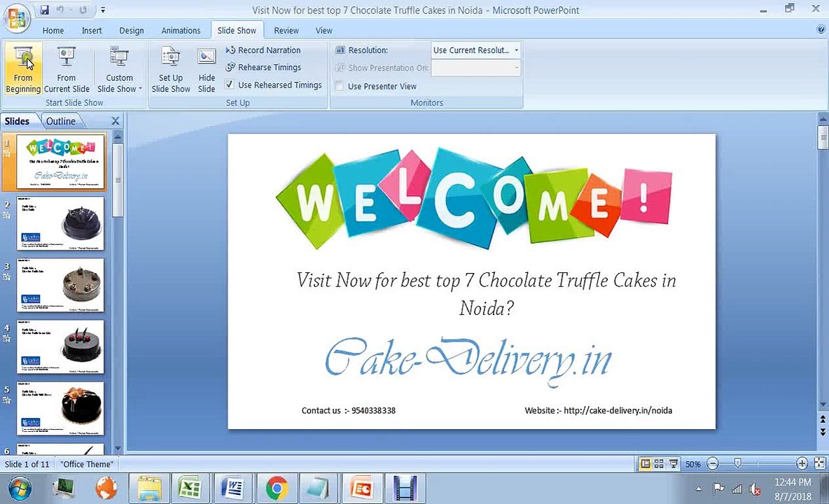This screenshot has height=504, width=829.
Task: Click Record Narration
Action: (263, 50)
